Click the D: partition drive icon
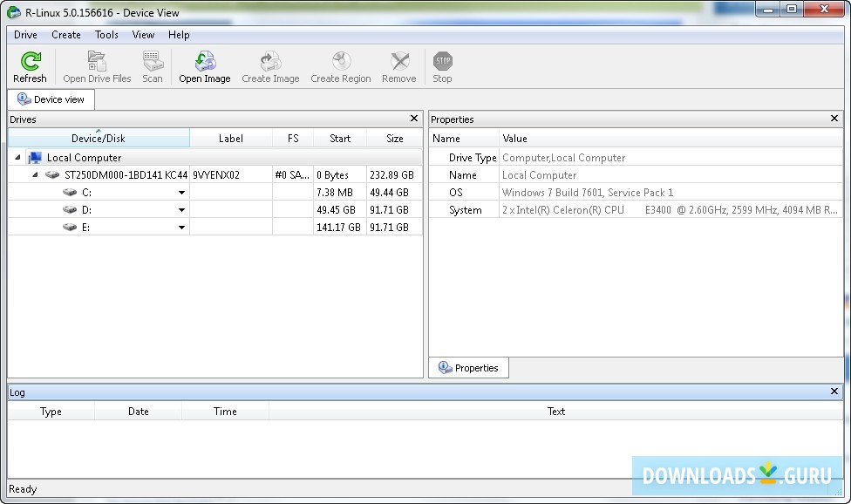Viewport: 851px width, 504px height. tap(70, 209)
